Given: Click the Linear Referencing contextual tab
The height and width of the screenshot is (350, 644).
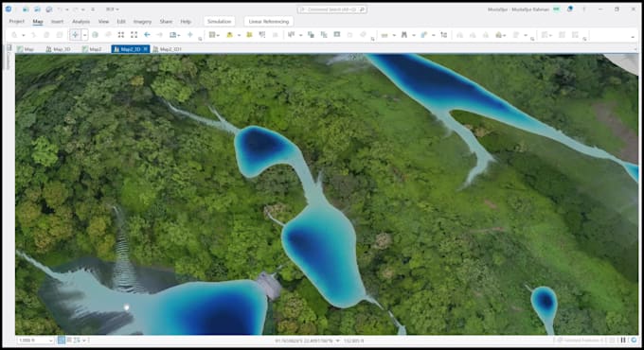Looking at the screenshot, I should click(x=269, y=22).
